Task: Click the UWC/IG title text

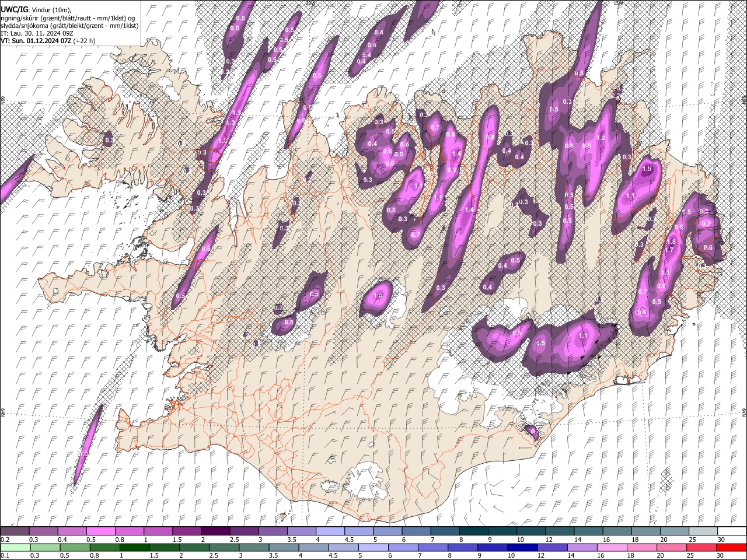Action: 13,9
